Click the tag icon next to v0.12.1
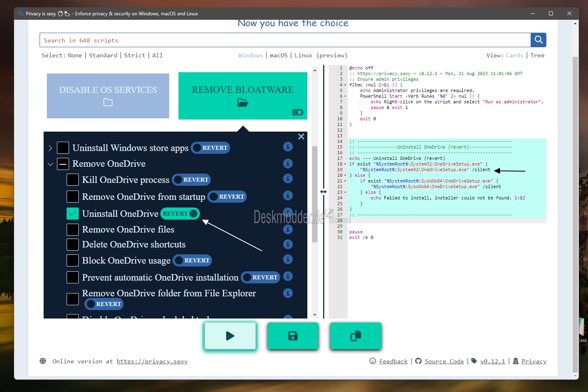Screen dimensions: 588x392 point(474,361)
